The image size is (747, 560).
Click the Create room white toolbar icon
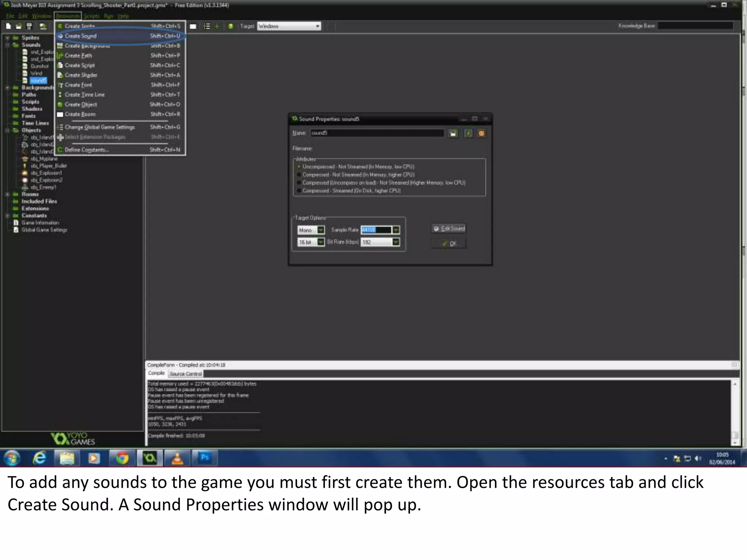click(193, 26)
